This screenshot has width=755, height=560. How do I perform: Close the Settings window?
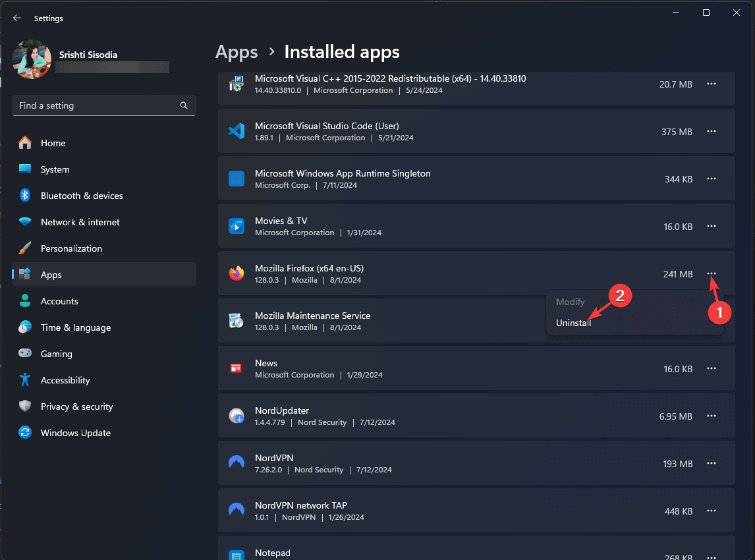[x=736, y=13]
